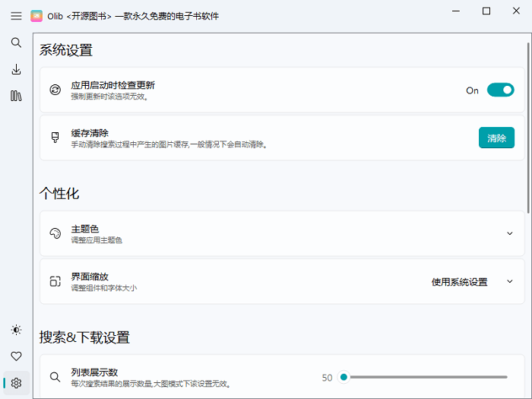This screenshot has width=532, height=399.
Task: Open the library bookshelf in sidebar
Action: point(16,96)
